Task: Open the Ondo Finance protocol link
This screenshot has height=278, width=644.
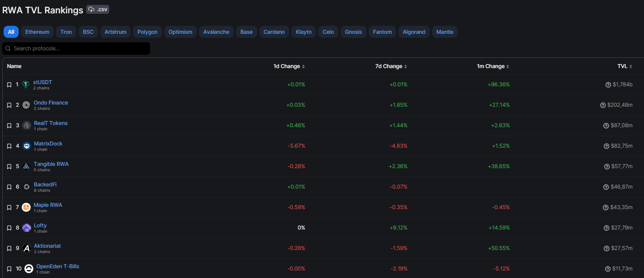Action: [51, 103]
